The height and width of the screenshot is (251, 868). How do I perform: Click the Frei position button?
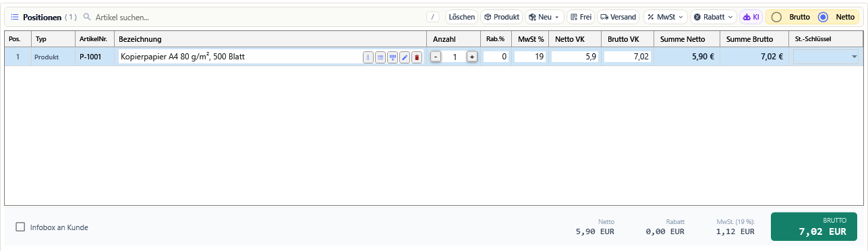point(581,17)
